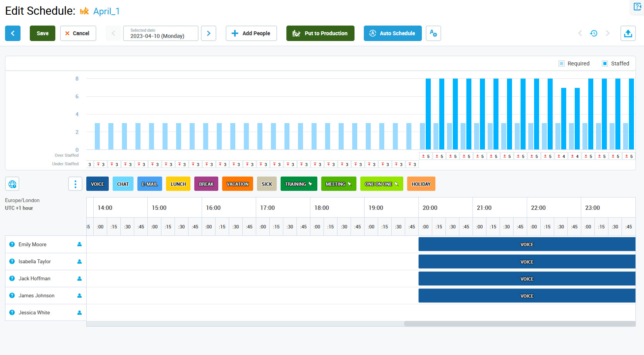Click the Save button
The height and width of the screenshot is (355, 644).
tap(43, 33)
